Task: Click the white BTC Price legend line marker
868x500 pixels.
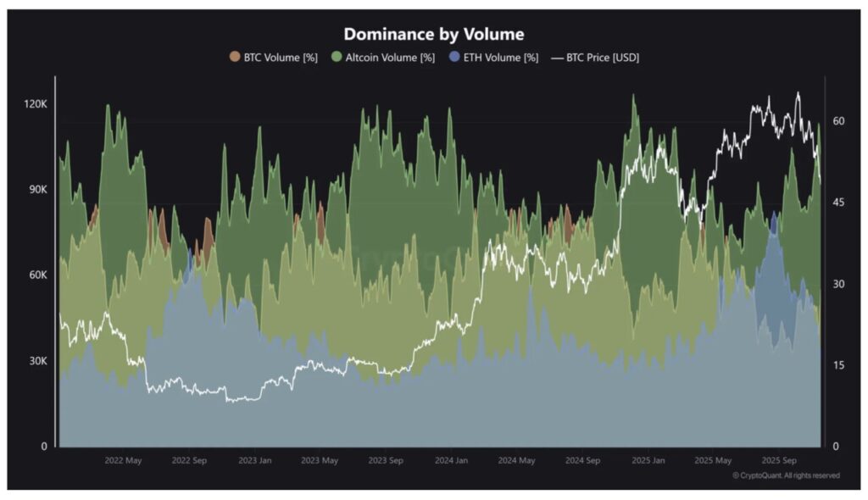Action: pos(556,57)
